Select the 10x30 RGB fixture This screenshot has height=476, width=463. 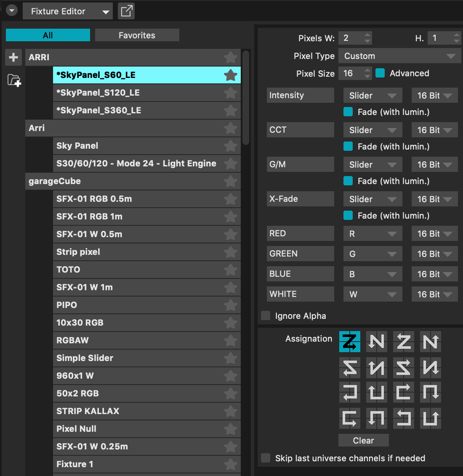[x=147, y=323]
